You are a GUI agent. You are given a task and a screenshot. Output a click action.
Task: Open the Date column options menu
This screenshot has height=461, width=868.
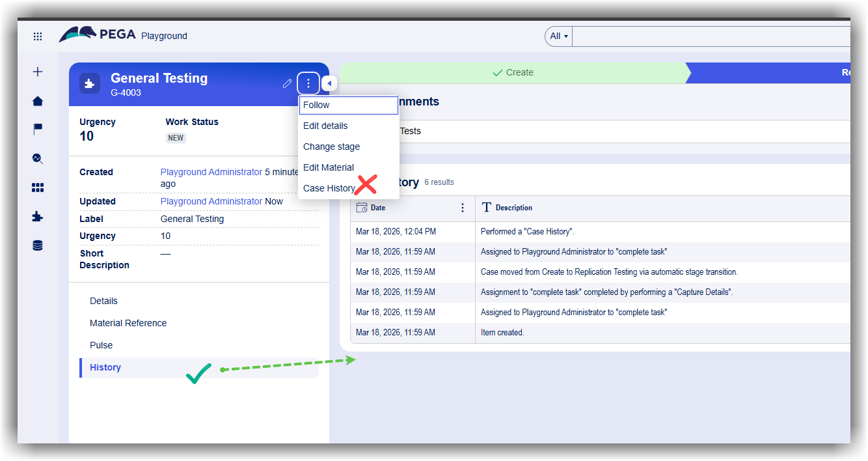(x=463, y=208)
